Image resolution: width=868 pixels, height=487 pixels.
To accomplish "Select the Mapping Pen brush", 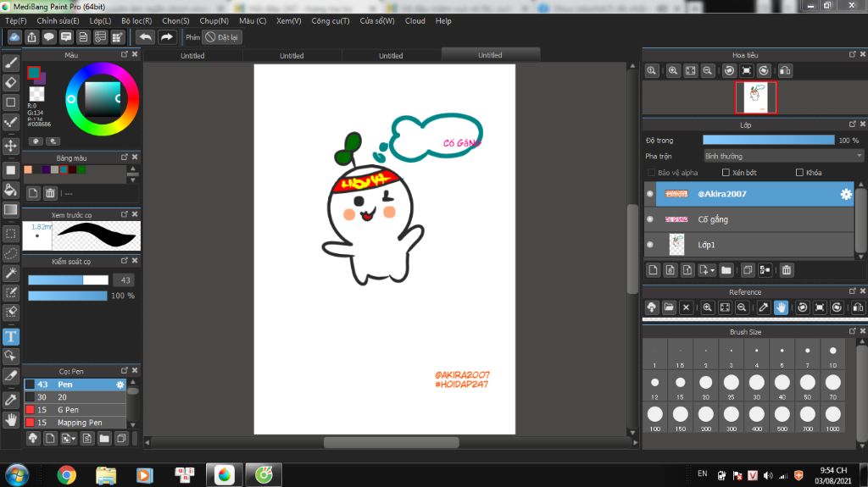I will 75,423.
